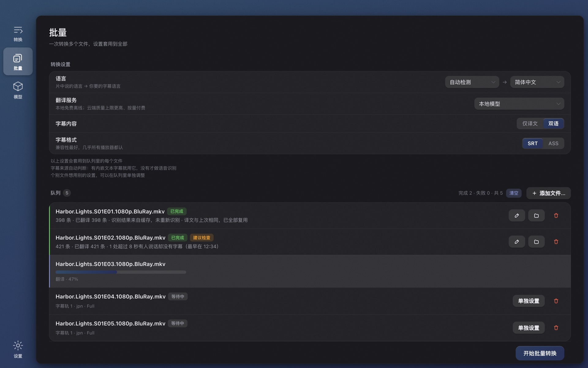The image size is (588, 368).
Task: Open the 自动检测 source language dropdown
Action: (x=472, y=82)
